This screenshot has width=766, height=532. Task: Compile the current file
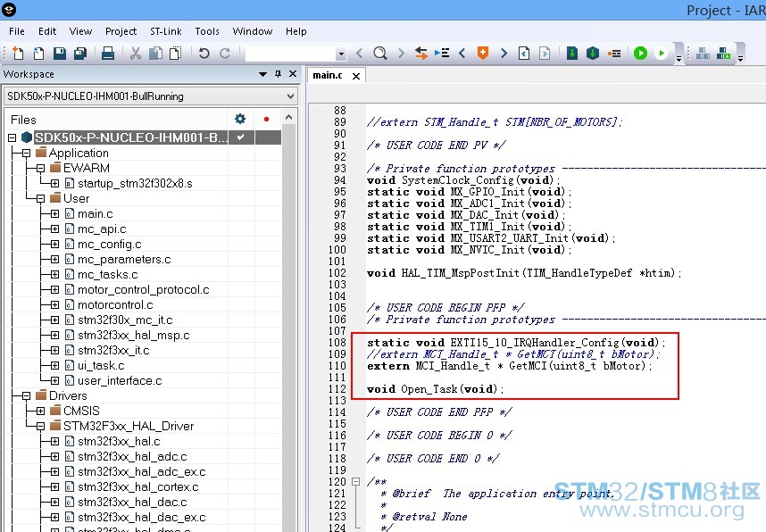(x=572, y=54)
